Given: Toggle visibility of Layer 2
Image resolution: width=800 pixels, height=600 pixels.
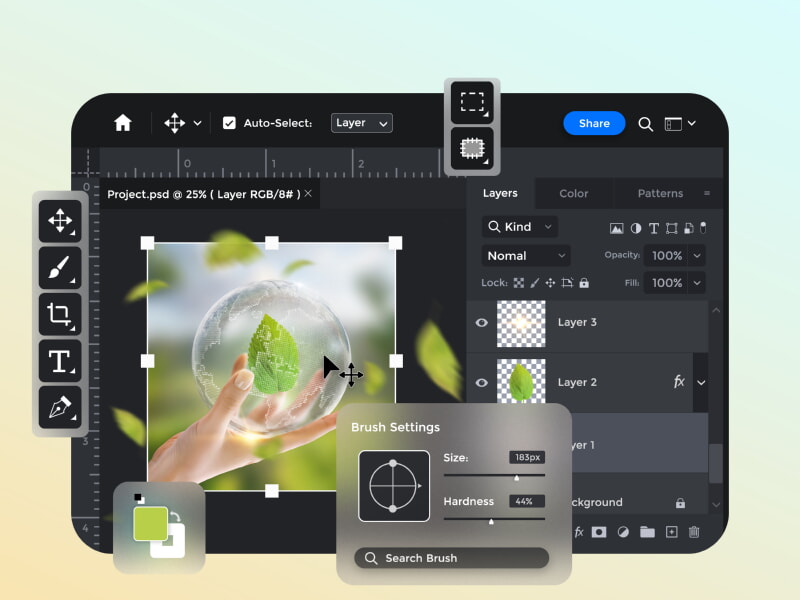Looking at the screenshot, I should click(x=482, y=382).
